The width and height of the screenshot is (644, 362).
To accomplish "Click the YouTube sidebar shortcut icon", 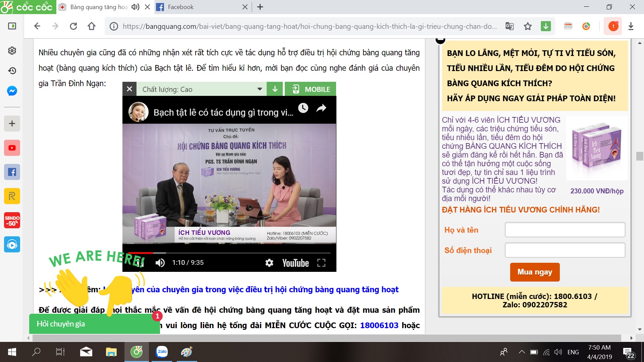I will point(12,148).
